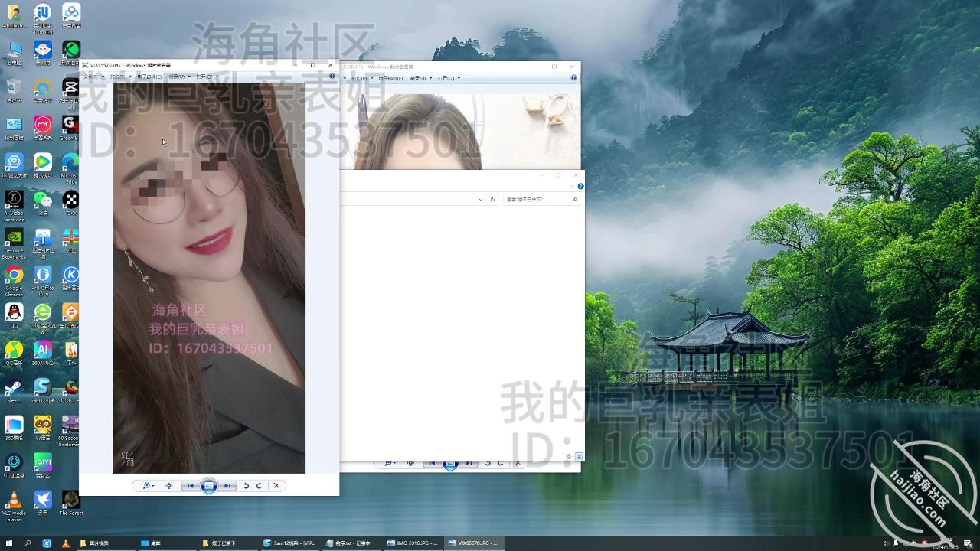
Task: Open the 电子邮件 menu
Action: pyautogui.click(x=149, y=77)
